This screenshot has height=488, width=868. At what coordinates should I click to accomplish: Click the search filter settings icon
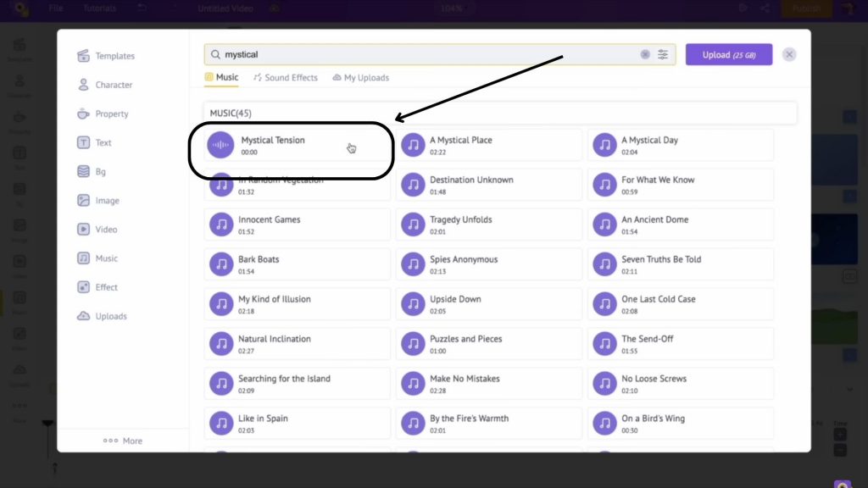pos(663,54)
